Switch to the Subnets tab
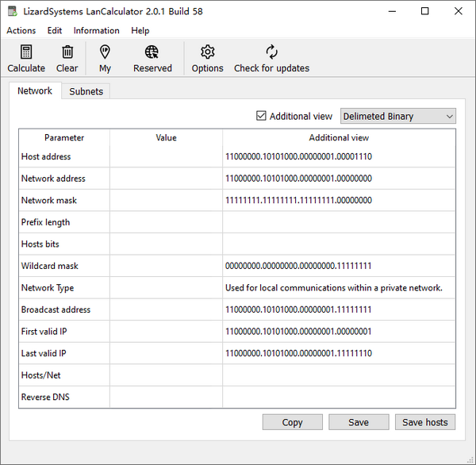This screenshot has height=465, width=476. point(86,91)
